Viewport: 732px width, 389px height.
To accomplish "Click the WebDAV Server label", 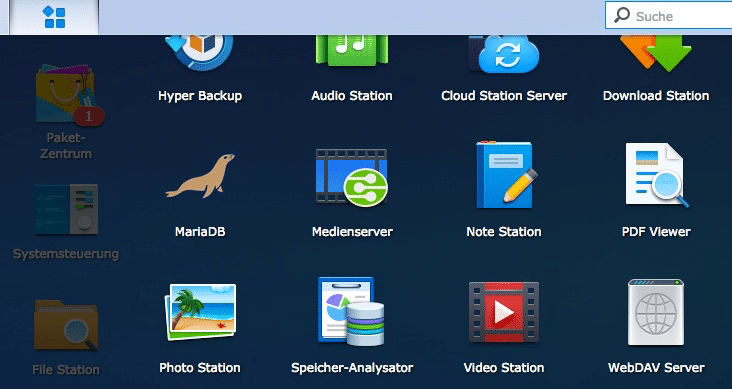I will tap(656, 368).
